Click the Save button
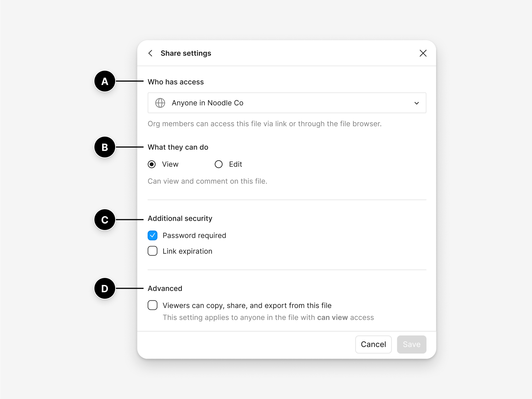The height and width of the screenshot is (399, 532). 411,344
